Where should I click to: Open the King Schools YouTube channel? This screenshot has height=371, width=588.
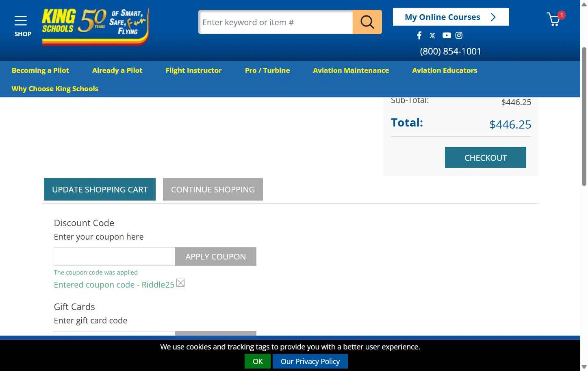pyautogui.click(x=447, y=35)
